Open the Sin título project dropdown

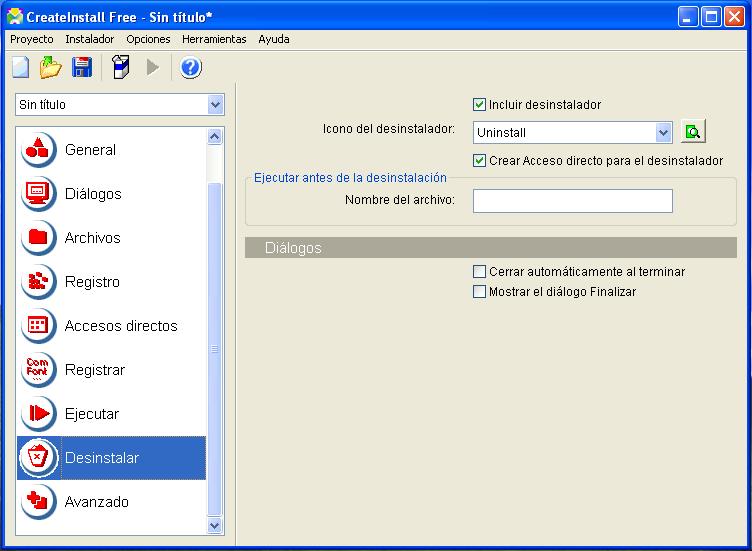[216, 105]
